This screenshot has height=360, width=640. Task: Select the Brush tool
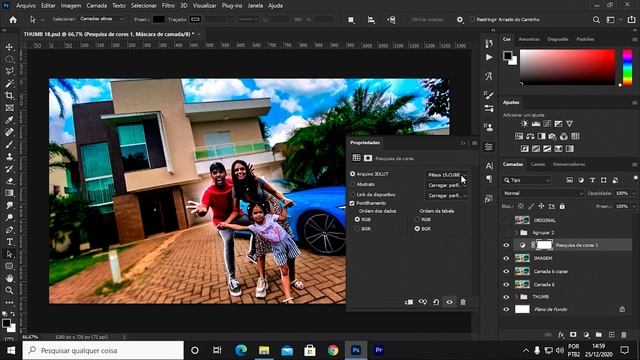9,144
